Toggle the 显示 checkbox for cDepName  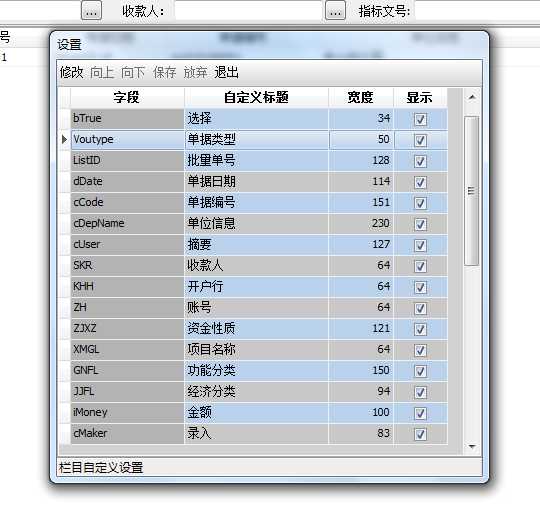coord(420,224)
